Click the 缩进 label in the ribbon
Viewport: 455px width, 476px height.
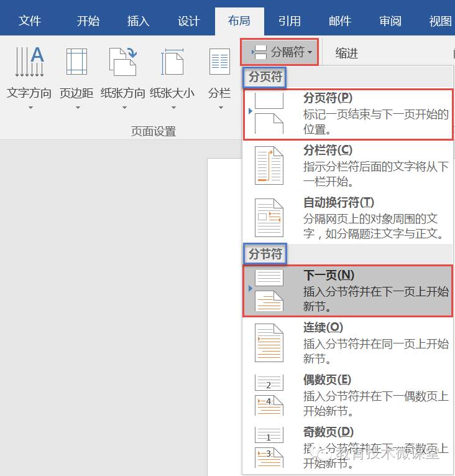pos(347,53)
